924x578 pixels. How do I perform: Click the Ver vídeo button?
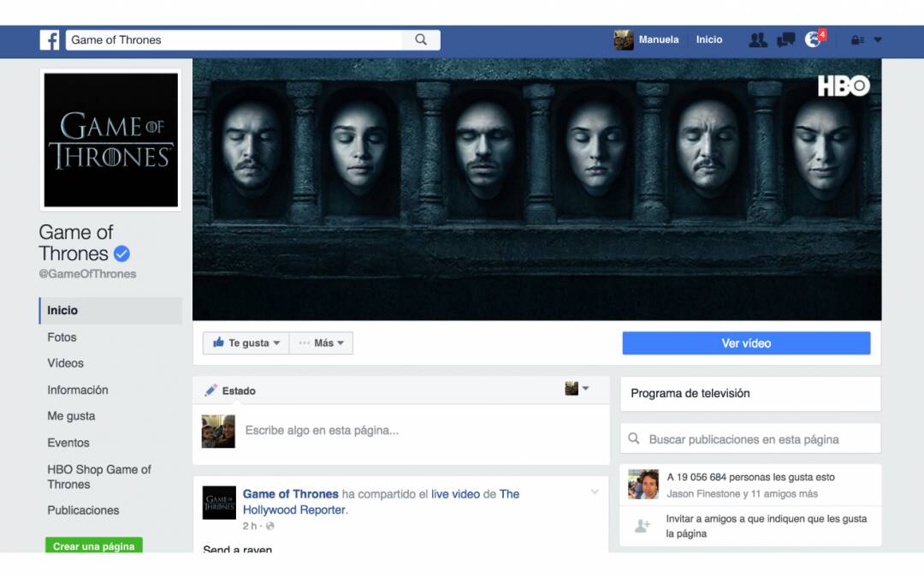point(746,343)
